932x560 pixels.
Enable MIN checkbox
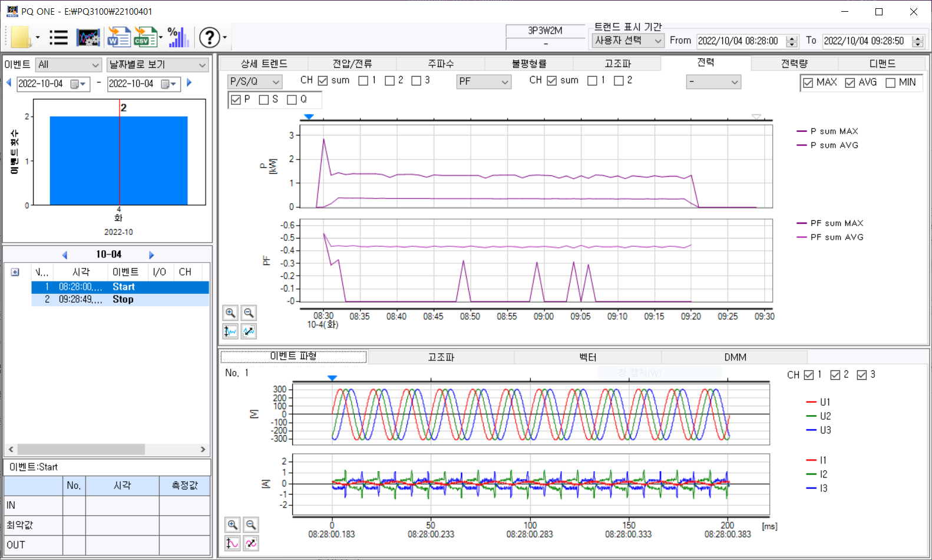coord(891,83)
